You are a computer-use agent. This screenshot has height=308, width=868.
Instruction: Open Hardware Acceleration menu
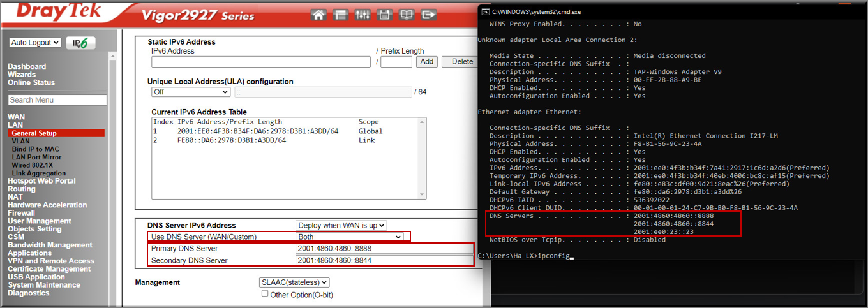47,205
